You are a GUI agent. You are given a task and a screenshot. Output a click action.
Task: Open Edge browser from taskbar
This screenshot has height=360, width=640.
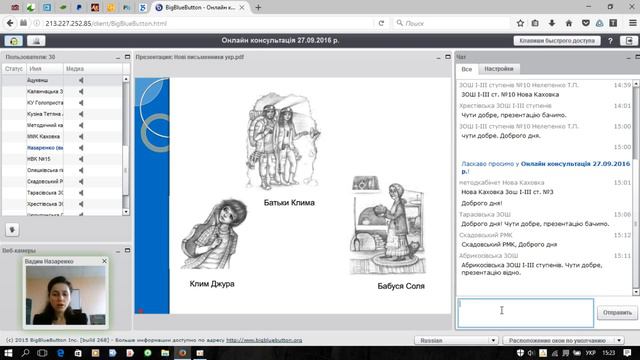tap(60, 353)
